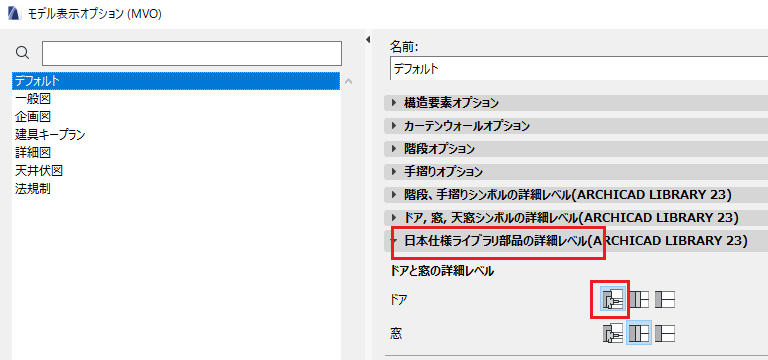Select the medium door detail level icon
The height and width of the screenshot is (360, 768).
click(x=639, y=299)
